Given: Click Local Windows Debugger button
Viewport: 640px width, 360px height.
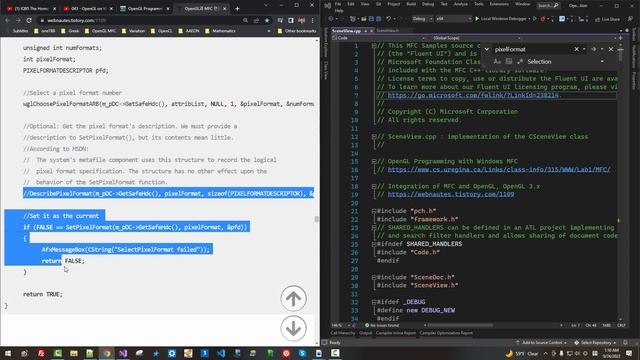Looking at the screenshot, I should [x=502, y=19].
